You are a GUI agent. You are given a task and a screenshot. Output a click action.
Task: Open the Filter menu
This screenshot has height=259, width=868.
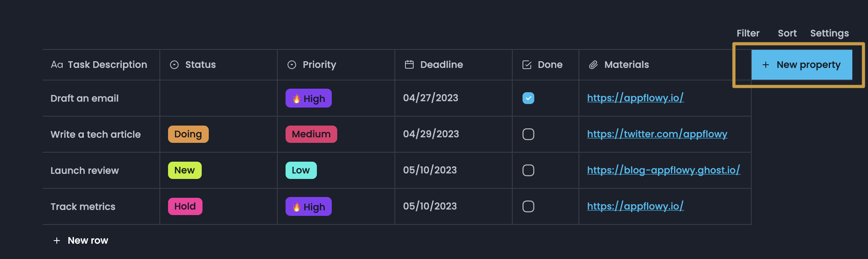(748, 33)
